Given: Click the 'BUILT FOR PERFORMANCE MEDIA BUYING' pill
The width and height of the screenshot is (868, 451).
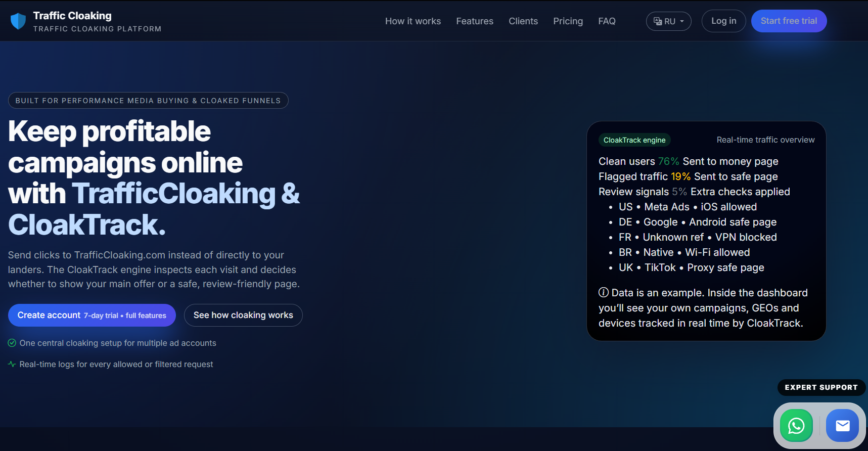Looking at the screenshot, I should (x=148, y=101).
